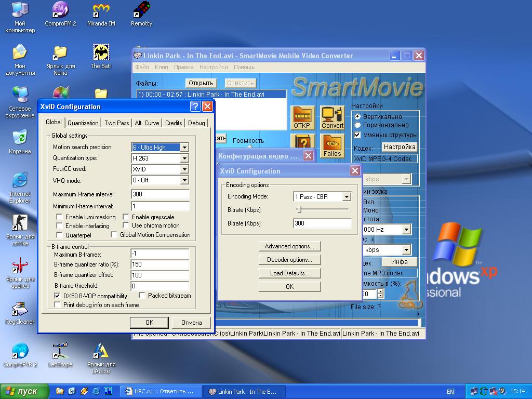This screenshot has height=399, width=532.
Task: Enable the Quarterpel checkbox
Action: coord(59,235)
